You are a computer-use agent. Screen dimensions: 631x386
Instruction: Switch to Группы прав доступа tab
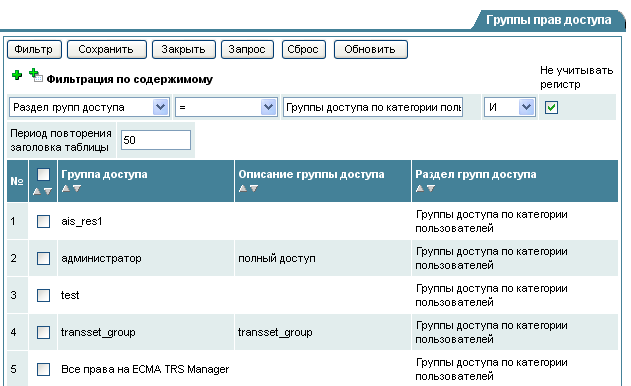click(x=549, y=20)
